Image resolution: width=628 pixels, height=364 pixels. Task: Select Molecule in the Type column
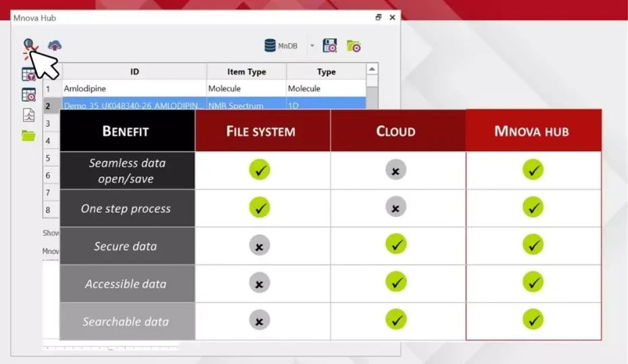click(326, 88)
